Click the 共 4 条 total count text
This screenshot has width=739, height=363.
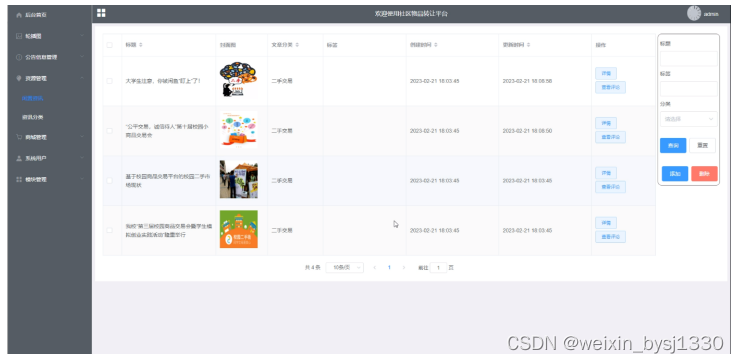pyautogui.click(x=312, y=267)
